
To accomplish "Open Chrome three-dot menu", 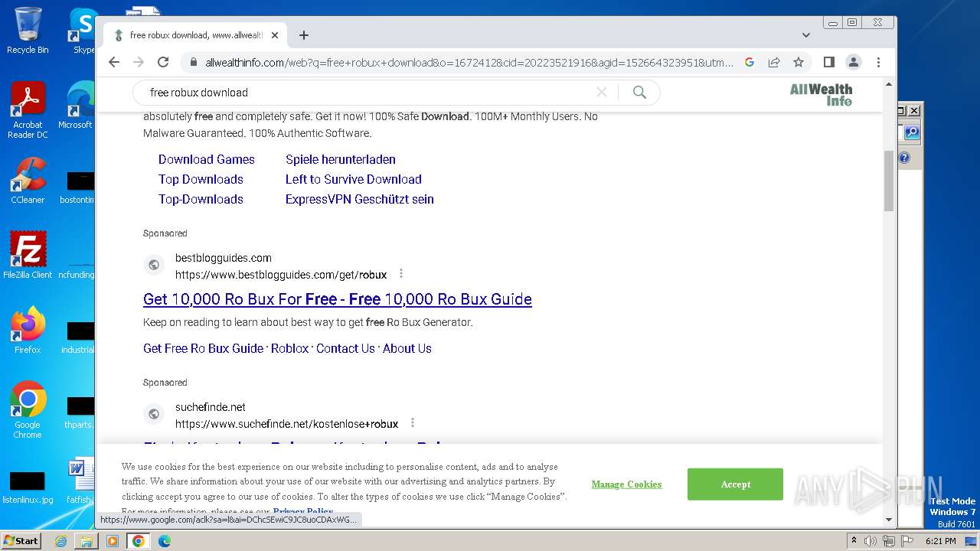I will pyautogui.click(x=878, y=62).
